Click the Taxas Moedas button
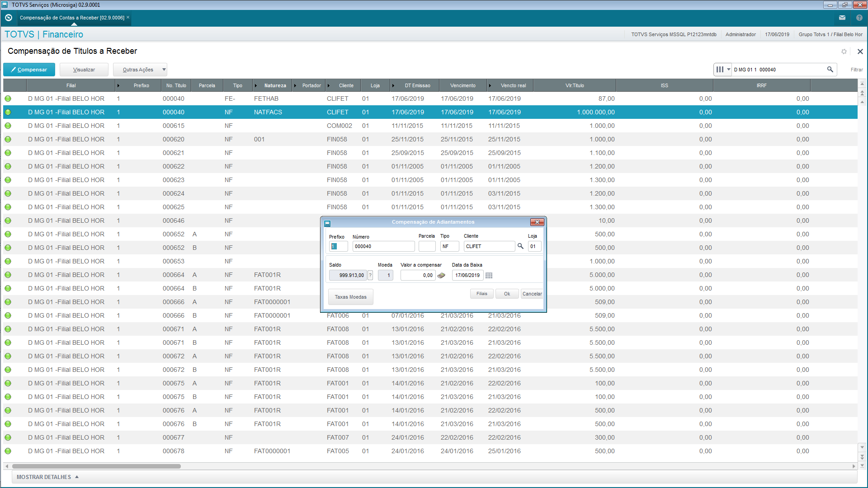 coord(350,297)
